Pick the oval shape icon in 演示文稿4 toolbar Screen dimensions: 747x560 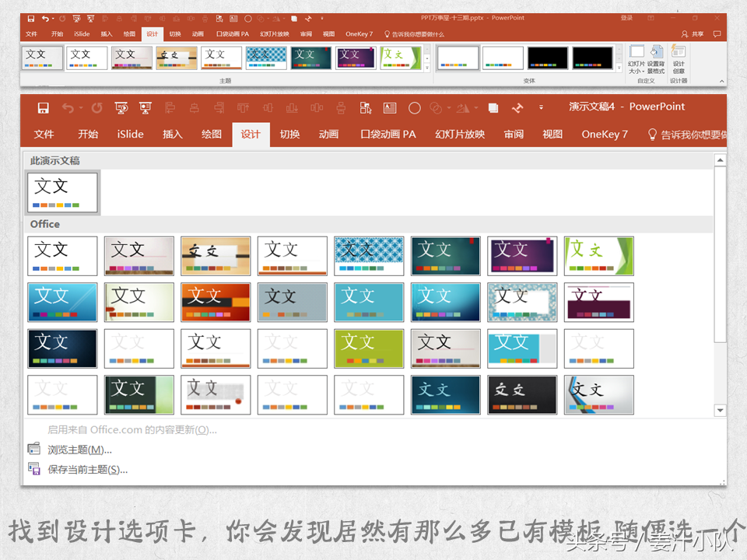[415, 108]
